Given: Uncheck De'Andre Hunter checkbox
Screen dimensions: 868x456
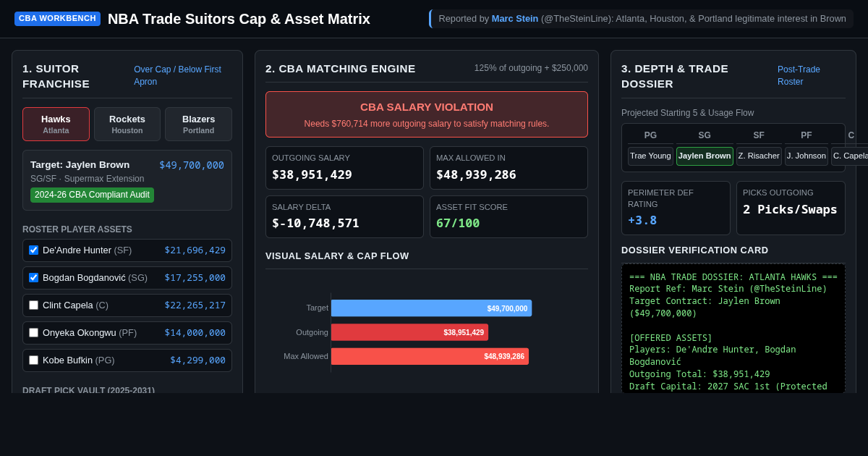Looking at the screenshot, I should (x=33, y=250).
